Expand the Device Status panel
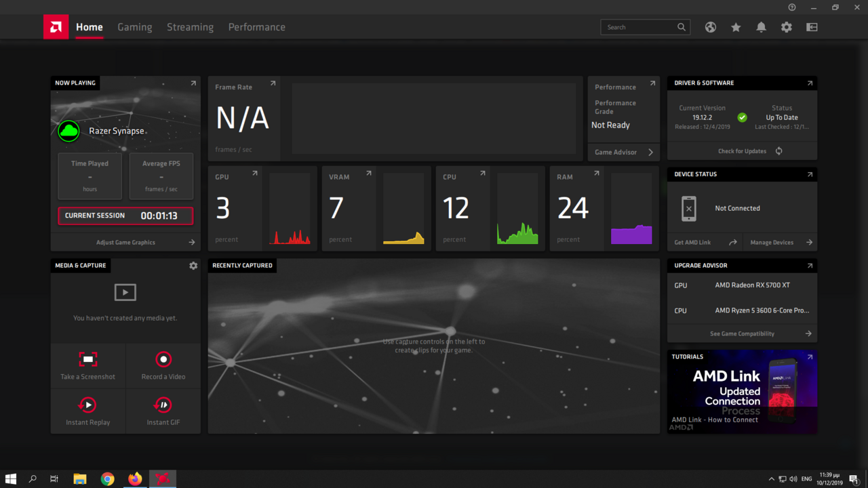Image resolution: width=868 pixels, height=488 pixels. click(810, 174)
